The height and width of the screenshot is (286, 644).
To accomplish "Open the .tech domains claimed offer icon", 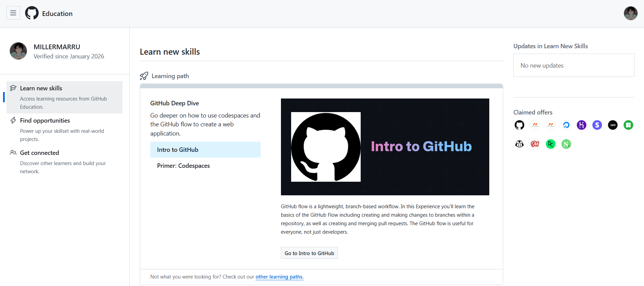I will [613, 125].
